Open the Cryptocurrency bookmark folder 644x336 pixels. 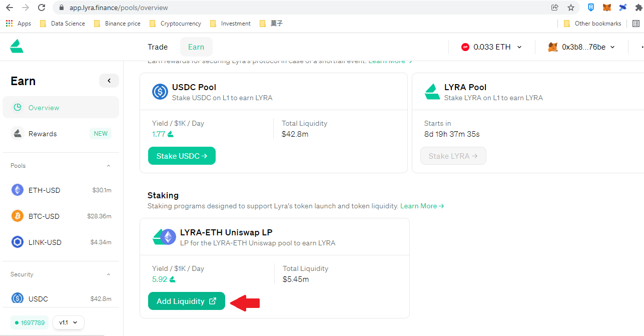pyautogui.click(x=175, y=24)
